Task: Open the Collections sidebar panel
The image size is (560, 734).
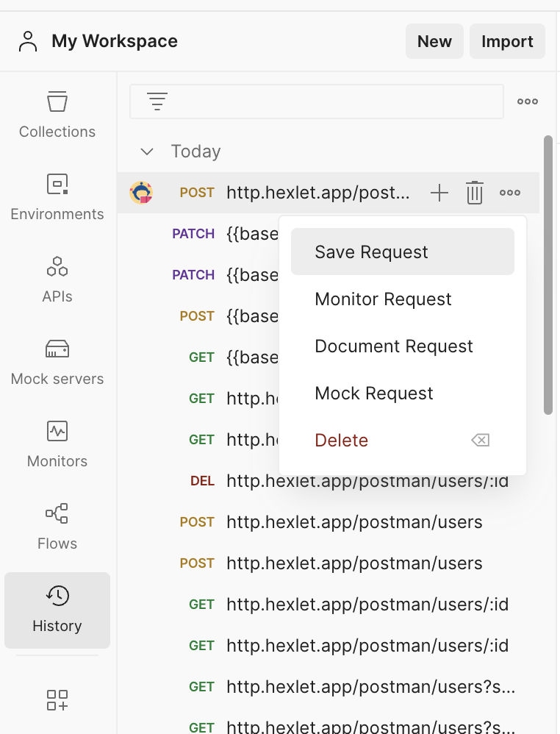Action: point(57,114)
